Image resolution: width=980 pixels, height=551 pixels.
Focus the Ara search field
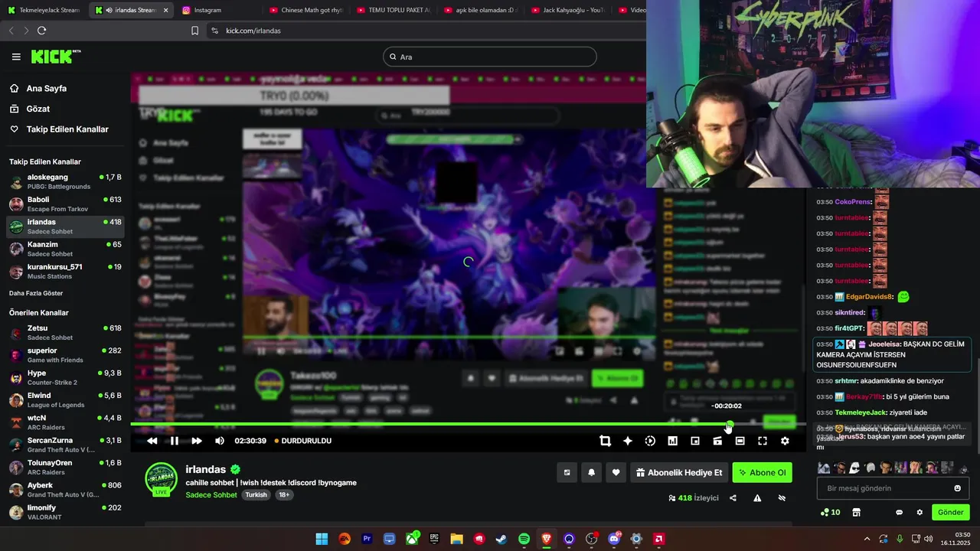coord(489,57)
